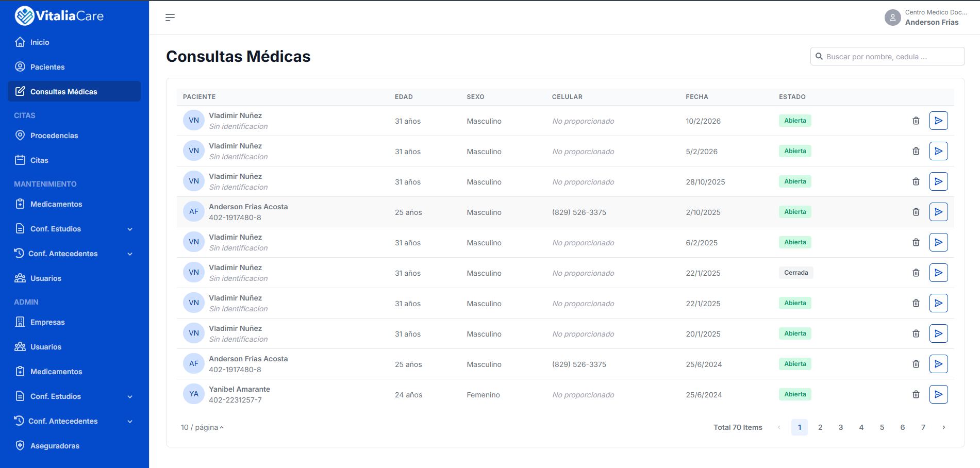Open the consultation dated 5/2/2026
980x468 pixels.
click(x=939, y=151)
